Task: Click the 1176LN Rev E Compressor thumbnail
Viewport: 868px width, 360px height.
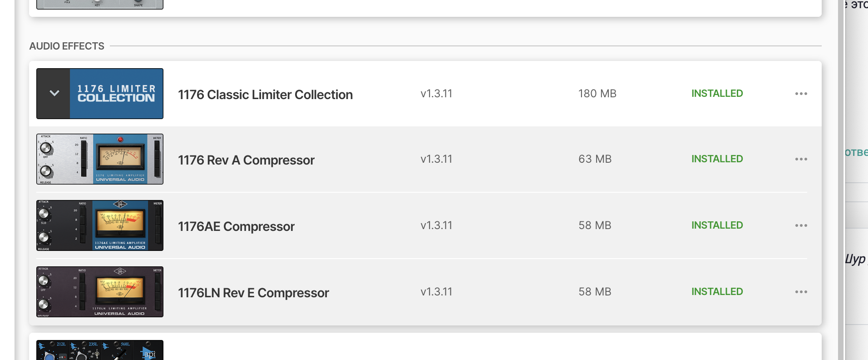Action: [x=100, y=292]
